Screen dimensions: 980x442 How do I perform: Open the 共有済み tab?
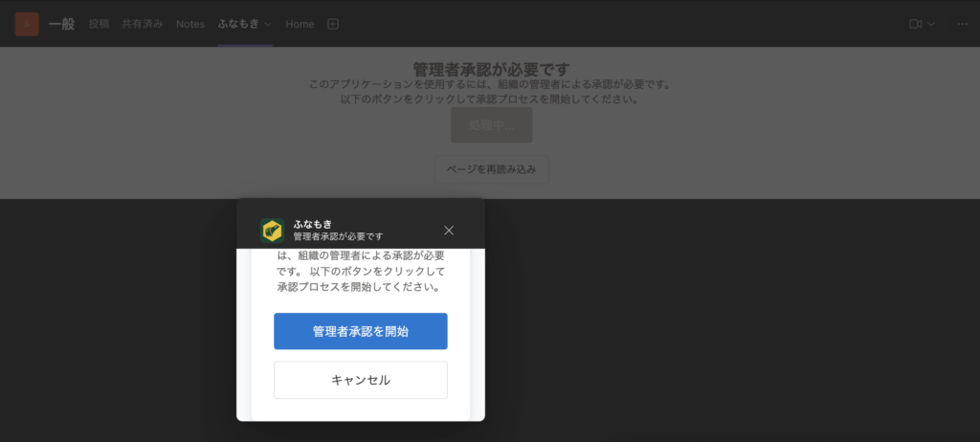(x=143, y=24)
